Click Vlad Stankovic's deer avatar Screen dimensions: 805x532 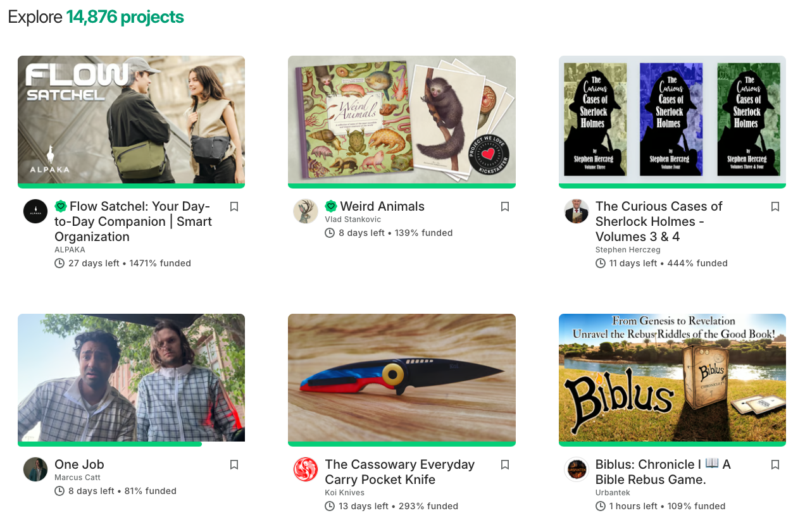click(306, 211)
